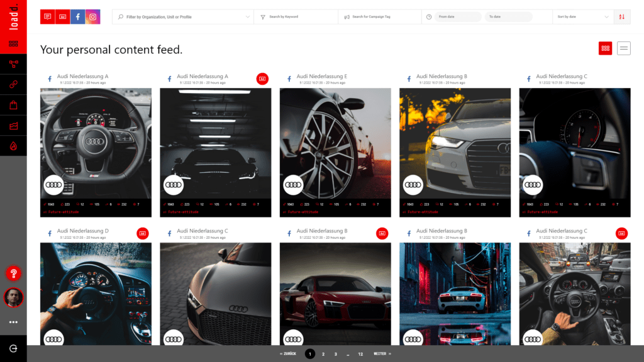Open the dashboard grid icon in sidebar
The image size is (644, 362).
pos(13,43)
